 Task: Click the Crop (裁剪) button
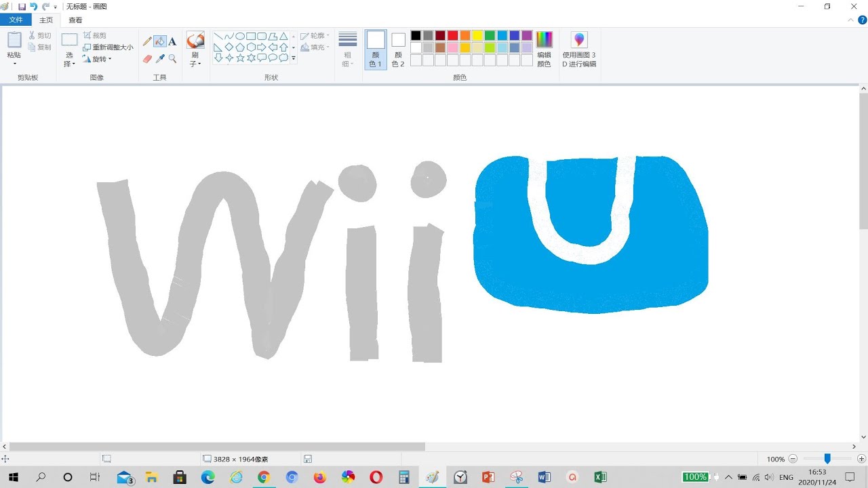click(94, 35)
